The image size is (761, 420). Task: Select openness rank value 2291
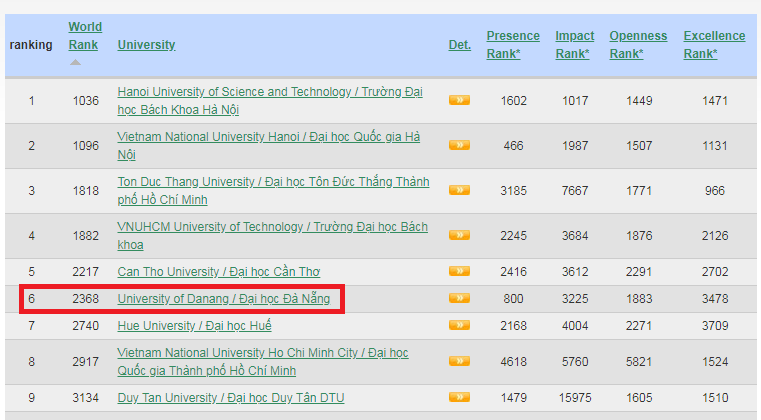point(639,271)
